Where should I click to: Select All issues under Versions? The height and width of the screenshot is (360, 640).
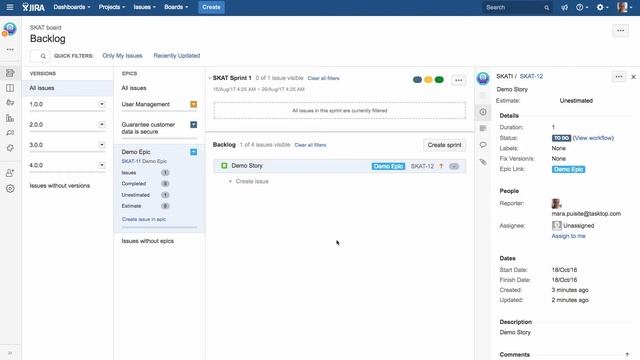(x=67, y=88)
